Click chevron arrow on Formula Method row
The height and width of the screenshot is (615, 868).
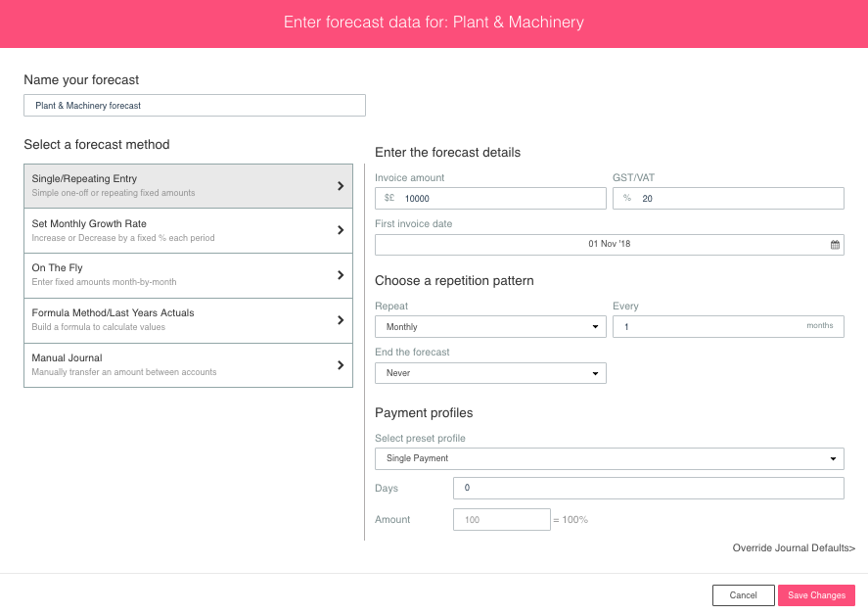click(341, 320)
